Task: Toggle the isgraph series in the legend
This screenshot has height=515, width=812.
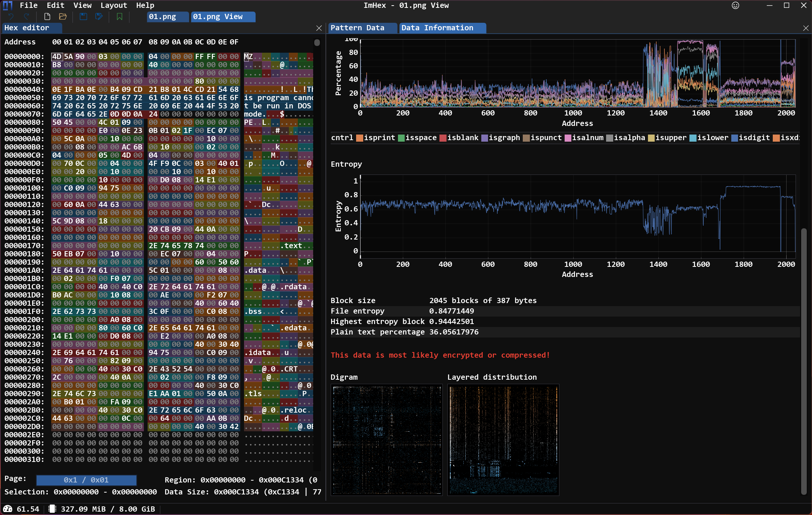Action: (504, 138)
